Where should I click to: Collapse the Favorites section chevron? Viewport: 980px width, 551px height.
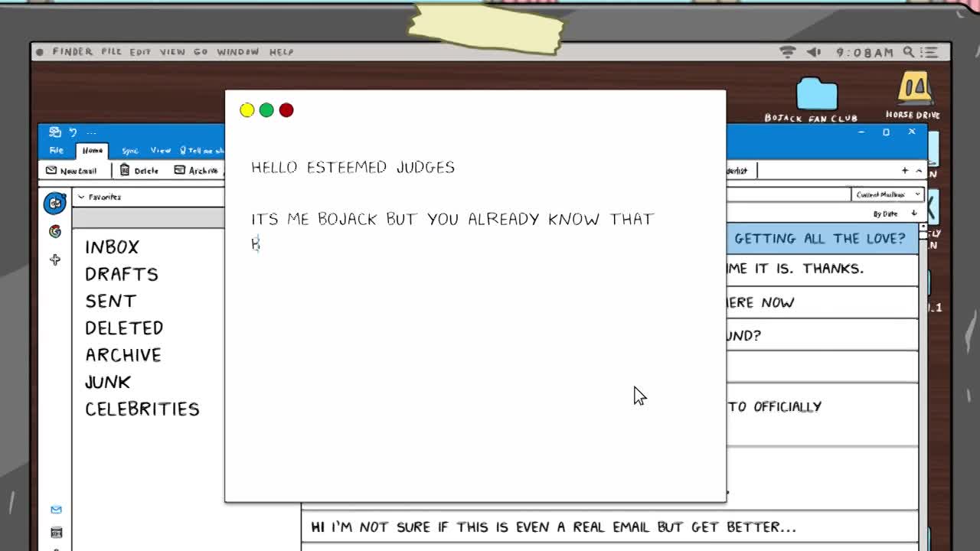click(x=81, y=197)
